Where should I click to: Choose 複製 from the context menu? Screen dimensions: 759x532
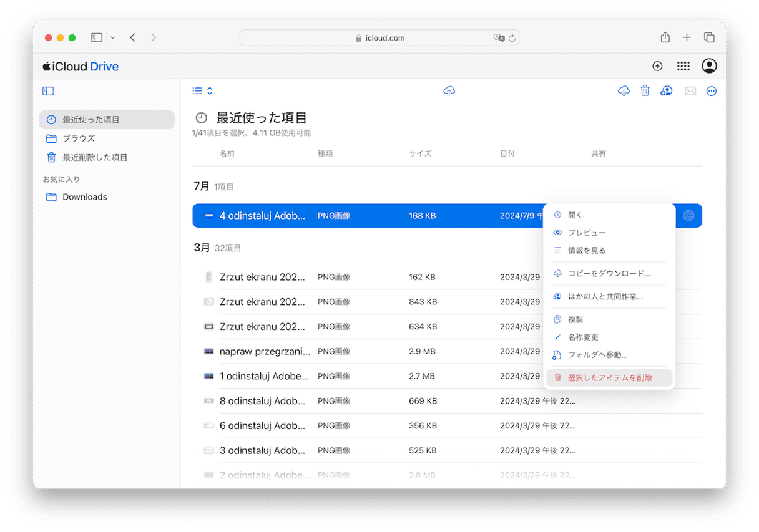click(609, 319)
